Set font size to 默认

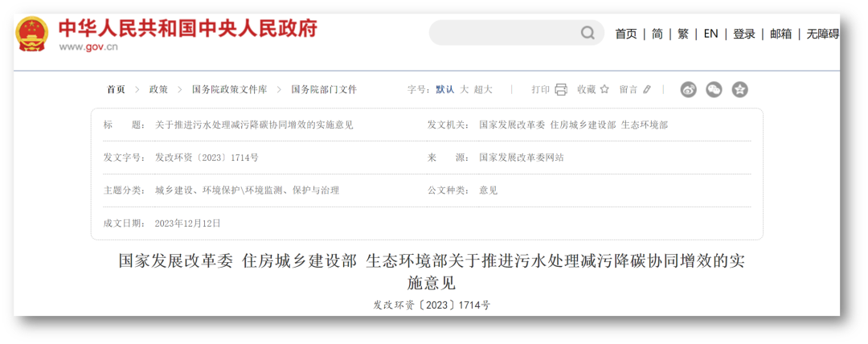[x=444, y=89]
